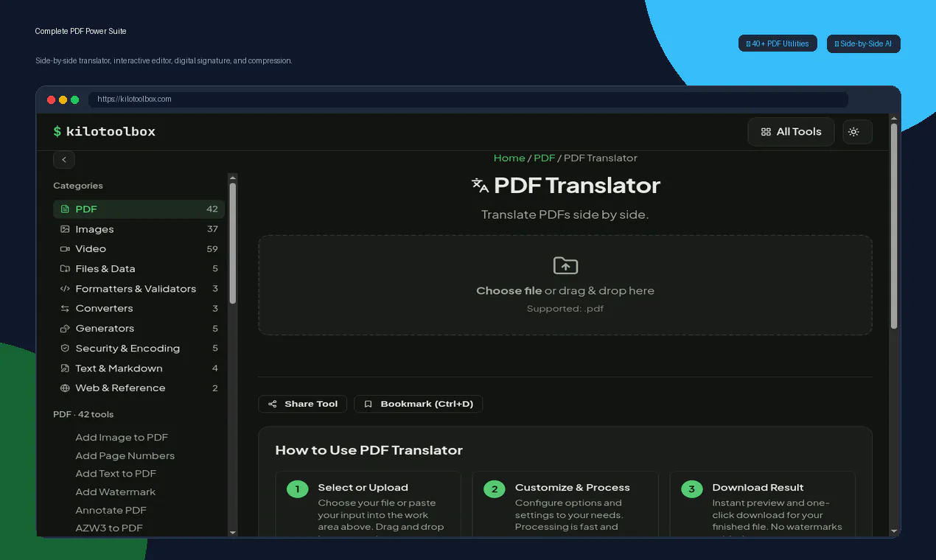
Task: Click the Video camera icon in sidebar
Action: click(65, 249)
